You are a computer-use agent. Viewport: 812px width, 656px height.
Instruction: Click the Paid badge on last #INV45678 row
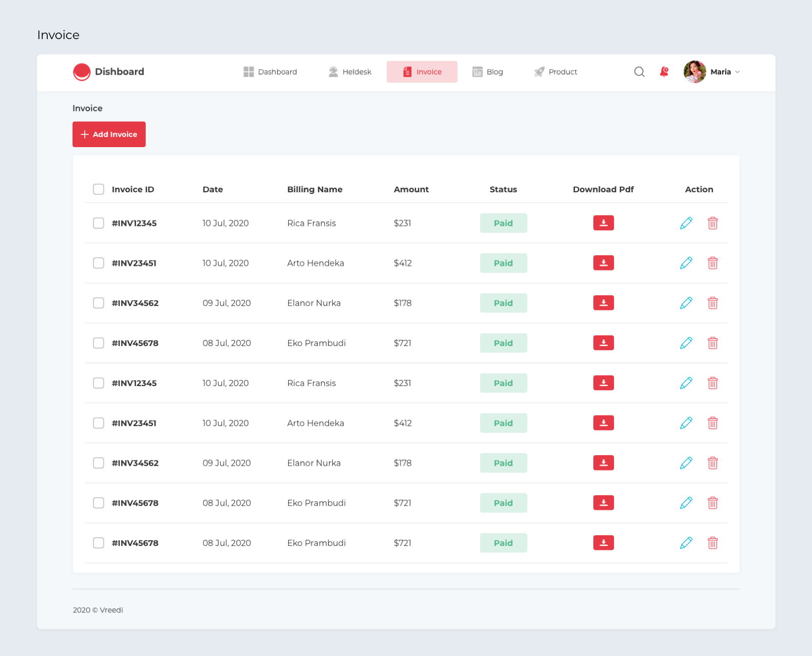(x=503, y=543)
